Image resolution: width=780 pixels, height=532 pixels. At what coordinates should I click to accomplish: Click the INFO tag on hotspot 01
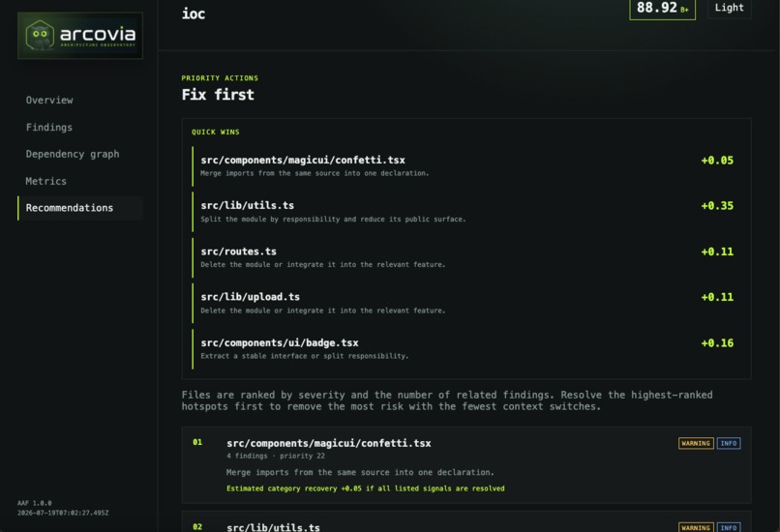[729, 443]
